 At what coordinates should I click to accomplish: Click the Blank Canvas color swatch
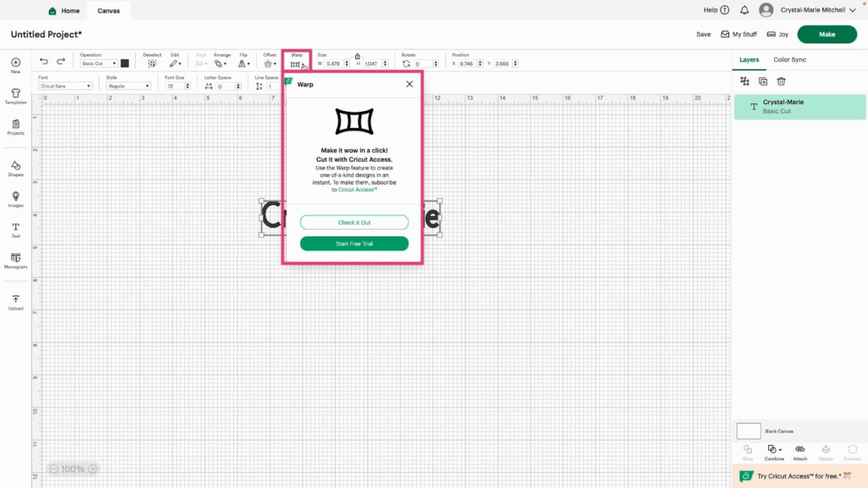(748, 431)
